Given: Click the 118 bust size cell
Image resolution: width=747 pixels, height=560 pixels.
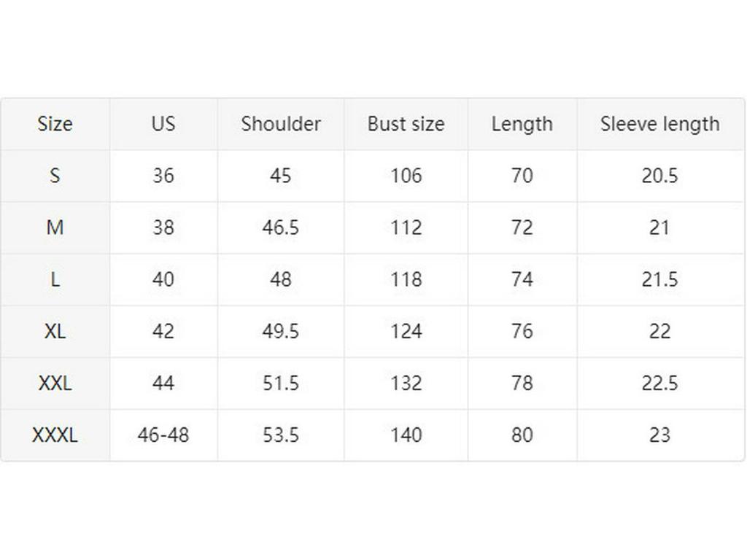Looking at the screenshot, I should (406, 279).
